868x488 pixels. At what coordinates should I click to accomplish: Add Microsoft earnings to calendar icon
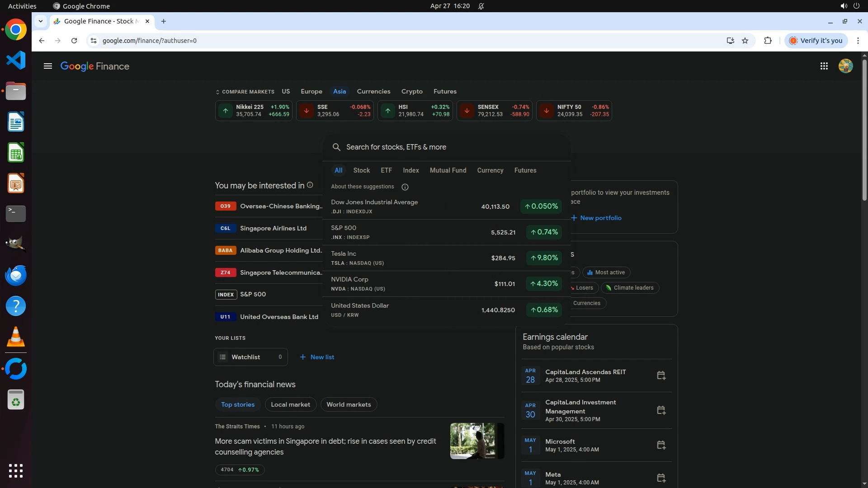point(661,445)
